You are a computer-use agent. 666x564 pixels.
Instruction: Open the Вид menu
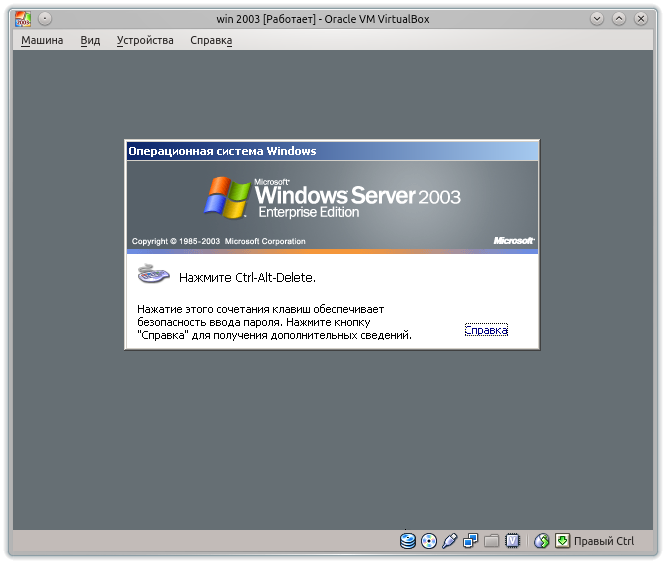tap(90, 40)
